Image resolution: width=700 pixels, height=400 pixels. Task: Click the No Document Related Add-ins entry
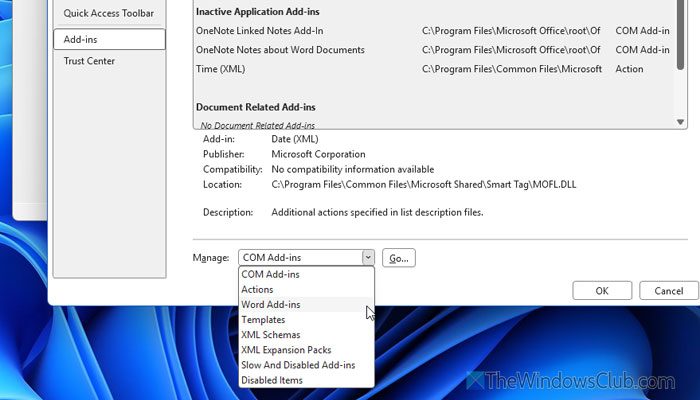(x=258, y=125)
